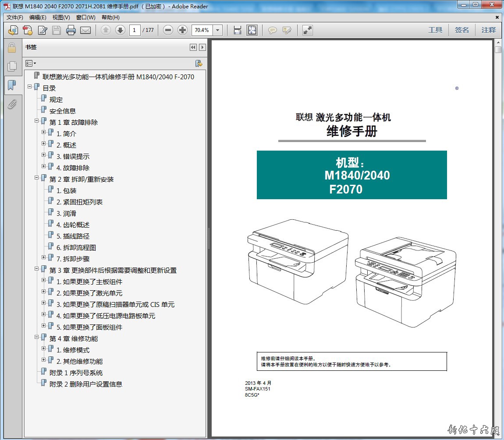Open the bookmark options dropdown menu

(x=31, y=63)
